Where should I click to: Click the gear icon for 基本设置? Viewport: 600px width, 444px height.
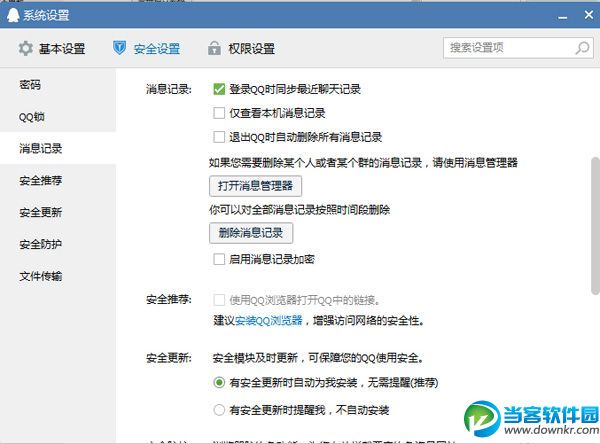pyautogui.click(x=26, y=49)
